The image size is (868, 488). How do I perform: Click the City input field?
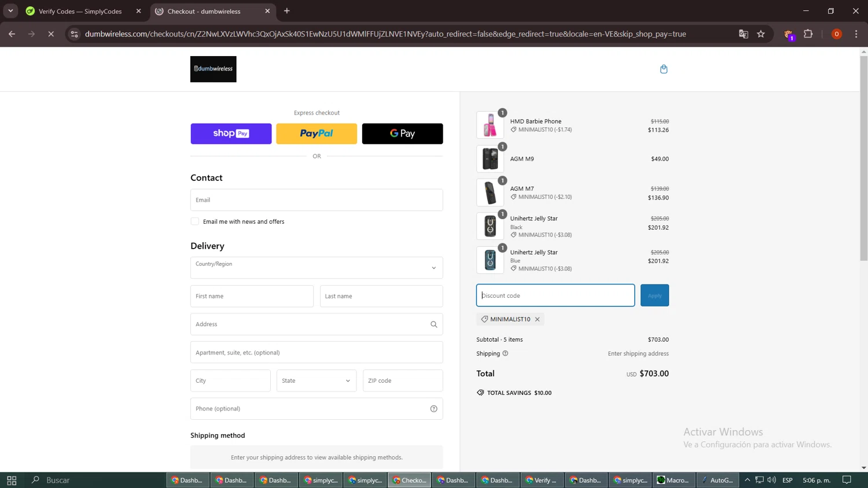point(230,380)
